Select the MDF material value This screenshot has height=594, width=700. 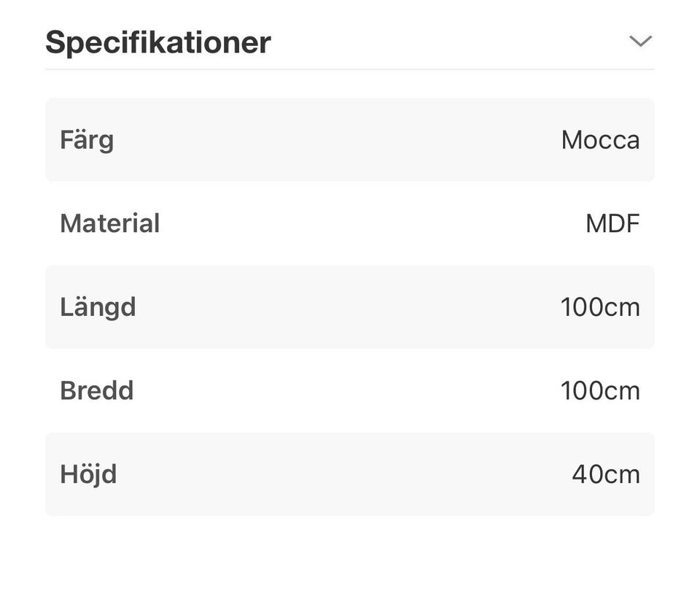tap(612, 223)
